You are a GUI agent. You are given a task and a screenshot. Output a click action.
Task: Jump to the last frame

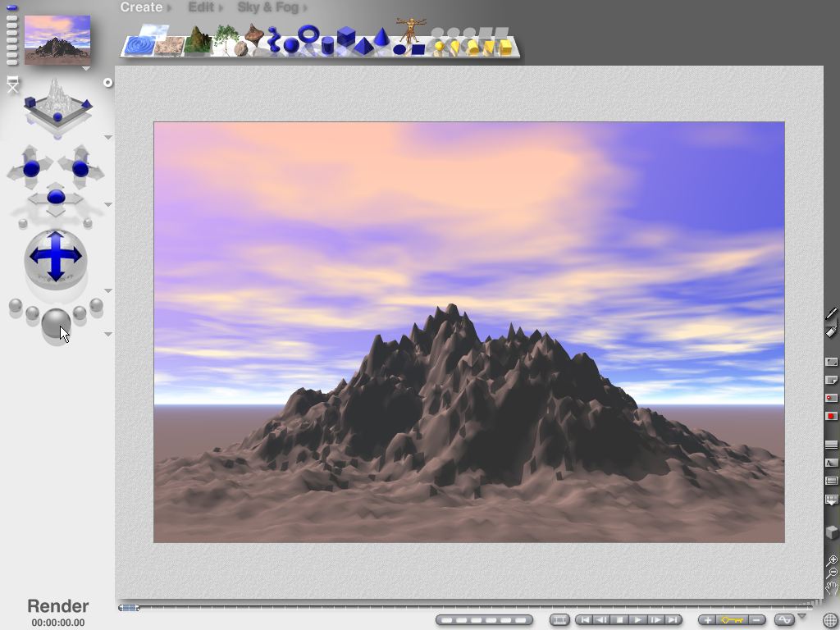(673, 620)
